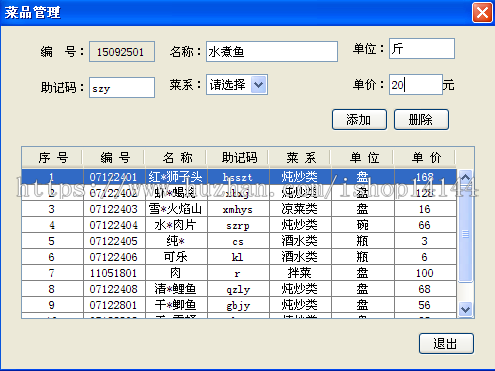Select the 碗 unit cell

(363, 225)
